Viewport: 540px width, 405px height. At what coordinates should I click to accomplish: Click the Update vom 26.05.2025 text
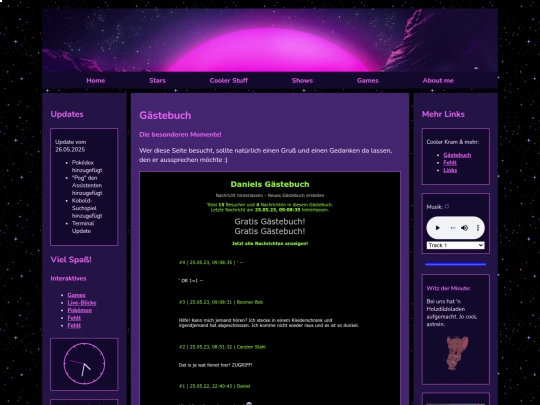click(71, 146)
